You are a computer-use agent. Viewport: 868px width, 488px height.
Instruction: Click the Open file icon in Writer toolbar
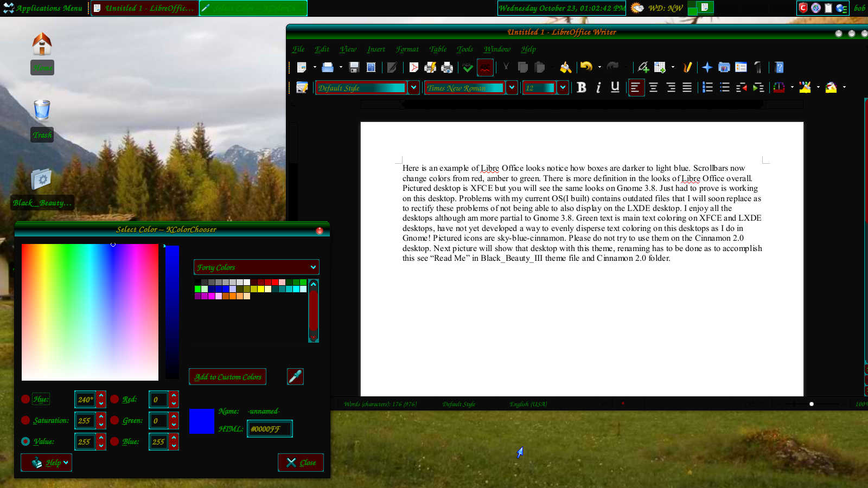tap(327, 67)
